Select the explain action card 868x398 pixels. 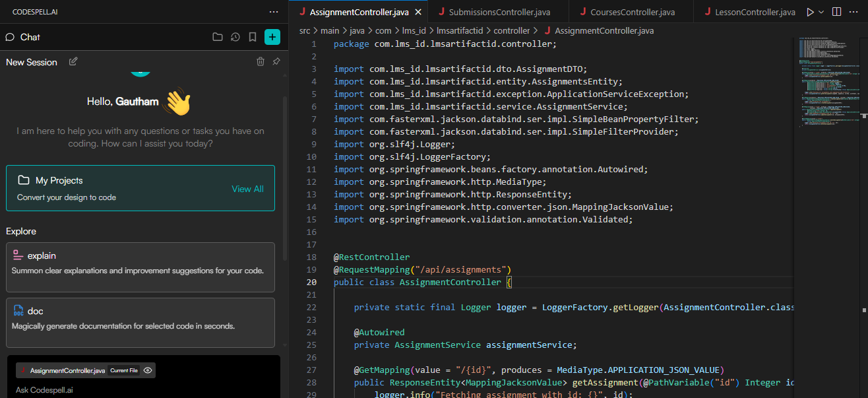pos(140,267)
